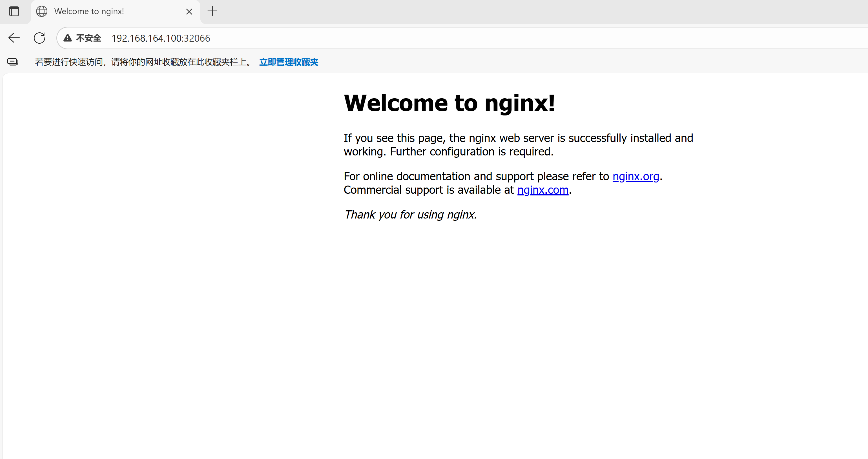The height and width of the screenshot is (459, 868).
Task: Open a new tab with plus icon
Action: (x=212, y=11)
